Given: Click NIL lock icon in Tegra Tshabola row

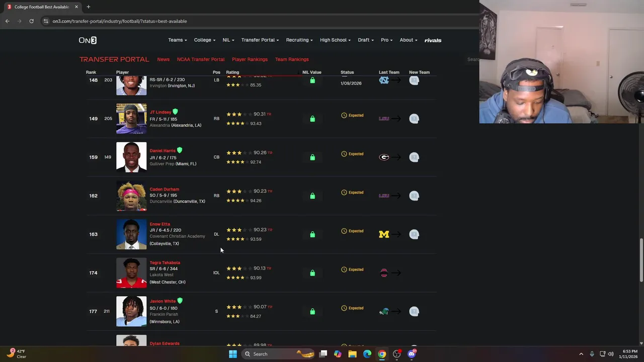Looking at the screenshot, I should [312, 273].
